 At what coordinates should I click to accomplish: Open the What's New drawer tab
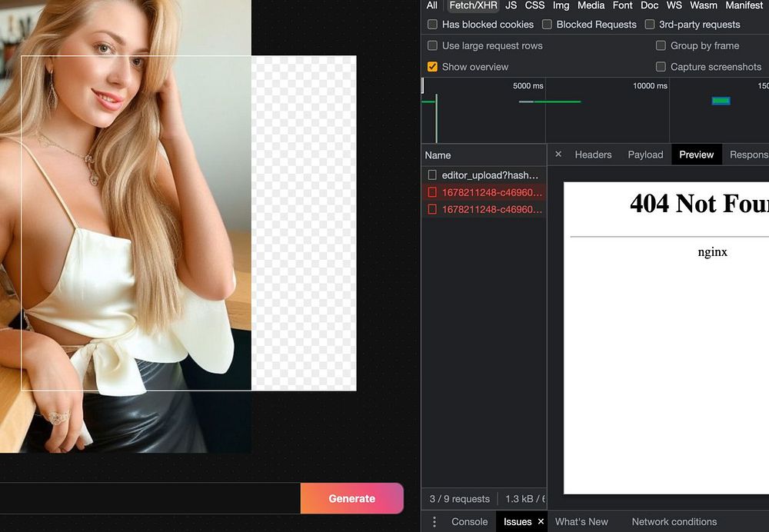pyautogui.click(x=581, y=522)
